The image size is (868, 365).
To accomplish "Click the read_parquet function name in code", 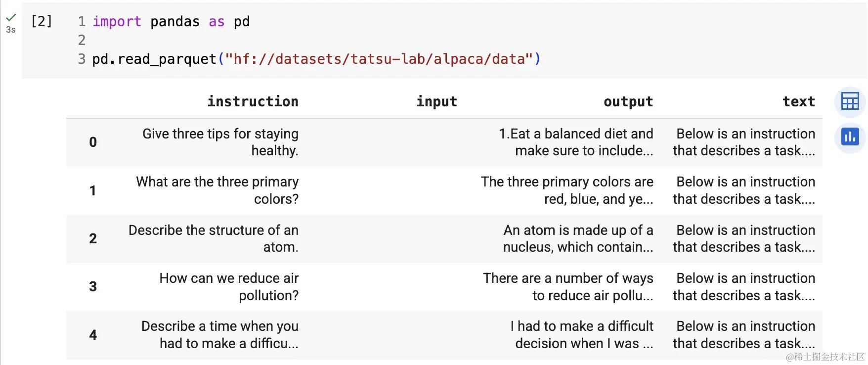I will click(x=167, y=59).
